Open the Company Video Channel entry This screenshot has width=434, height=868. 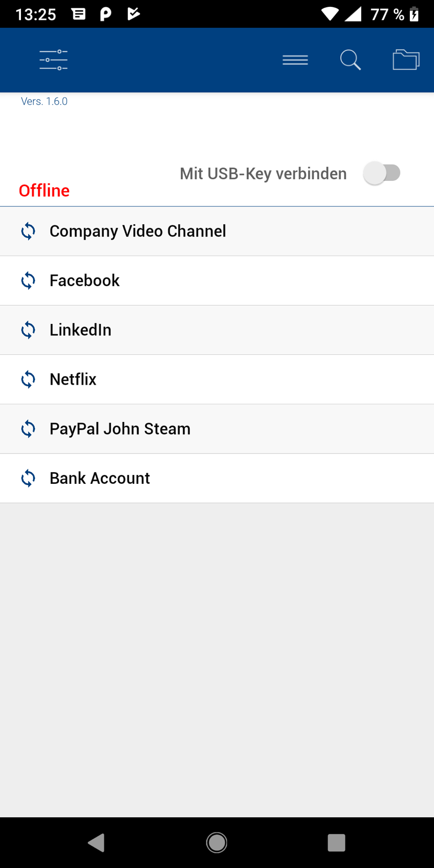[138, 231]
